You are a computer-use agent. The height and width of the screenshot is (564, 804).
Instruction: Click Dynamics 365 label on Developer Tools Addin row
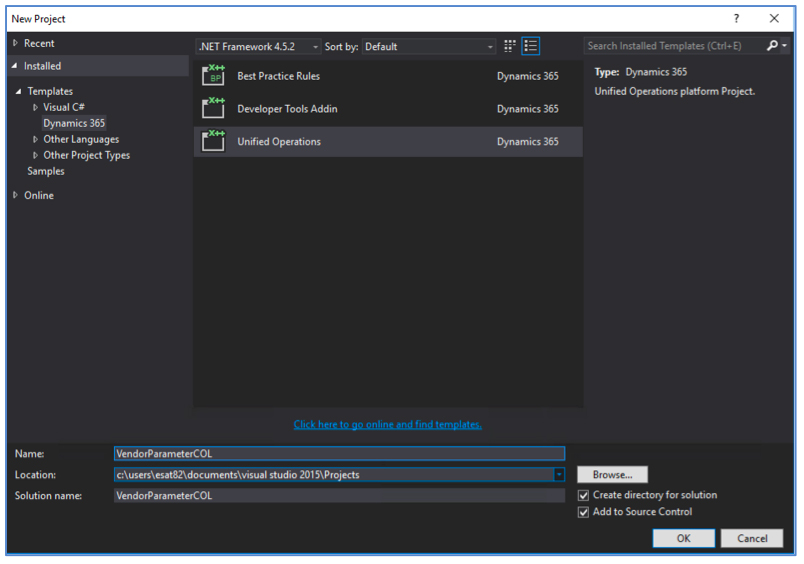pyautogui.click(x=528, y=109)
